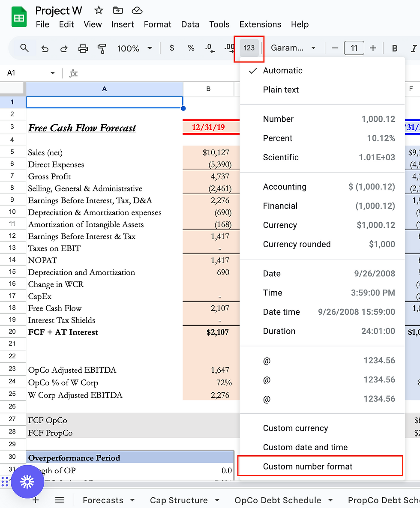Screen dimensions: 420x508
Task: Select the checked Automatic format option
Action: pos(282,71)
